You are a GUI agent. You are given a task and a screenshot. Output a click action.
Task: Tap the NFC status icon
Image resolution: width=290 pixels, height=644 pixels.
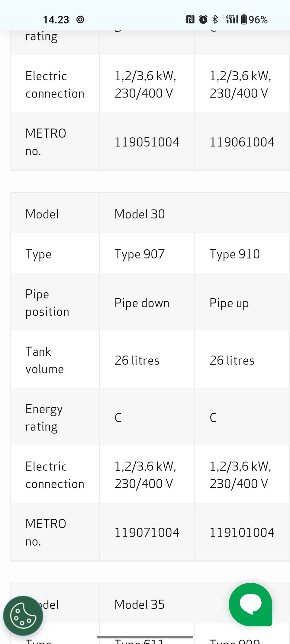click(x=190, y=20)
